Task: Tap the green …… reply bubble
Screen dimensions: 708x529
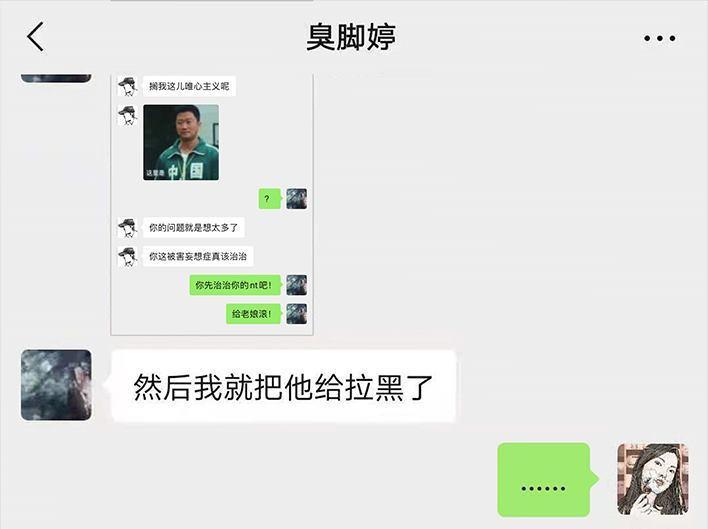Action: tap(544, 479)
